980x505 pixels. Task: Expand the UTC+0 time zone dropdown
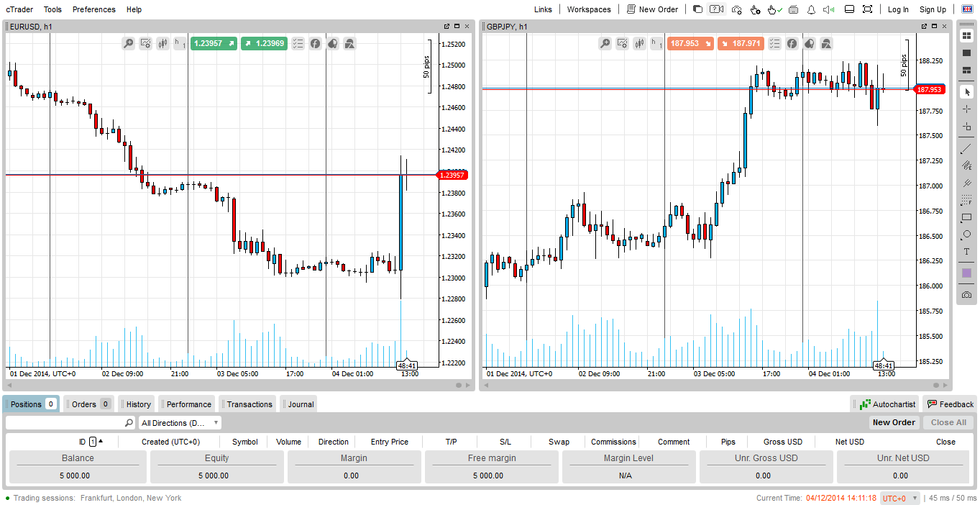click(900, 499)
